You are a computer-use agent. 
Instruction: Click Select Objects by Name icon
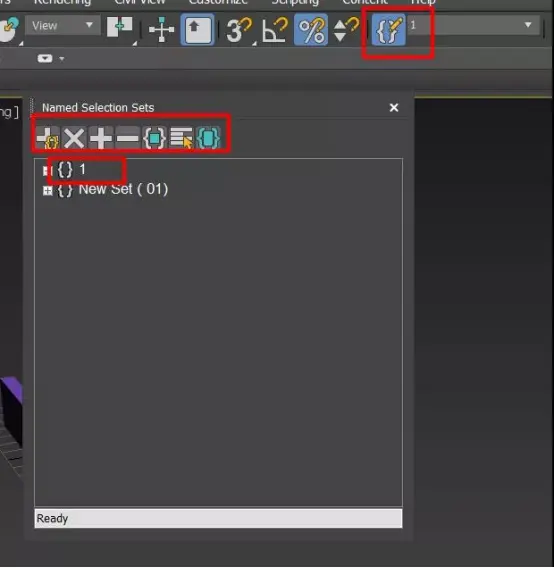coord(182,138)
